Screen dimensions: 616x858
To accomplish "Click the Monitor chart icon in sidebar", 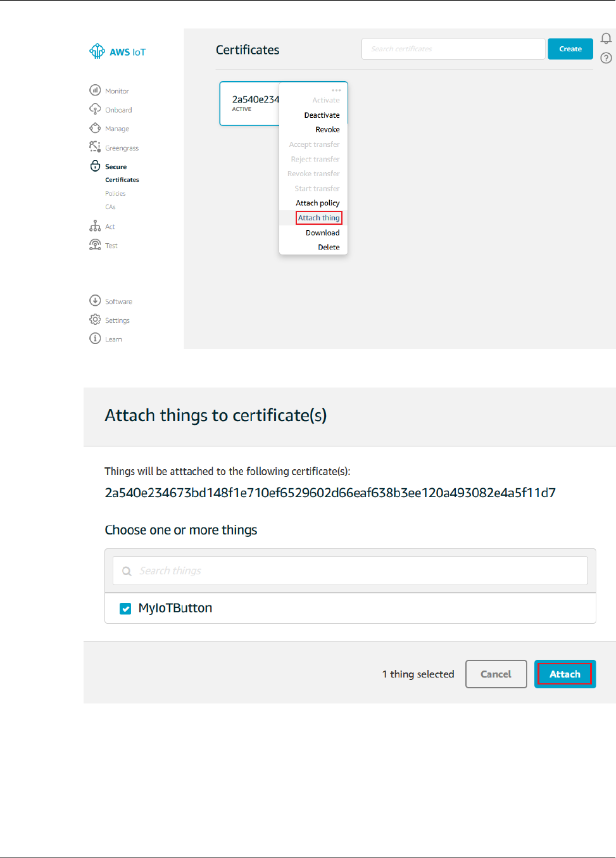I will click(95, 91).
